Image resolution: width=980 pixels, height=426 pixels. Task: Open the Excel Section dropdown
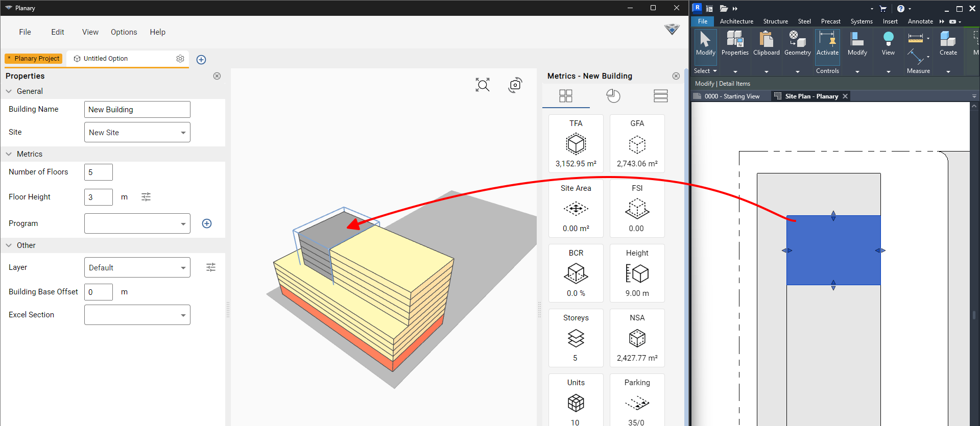tap(137, 315)
